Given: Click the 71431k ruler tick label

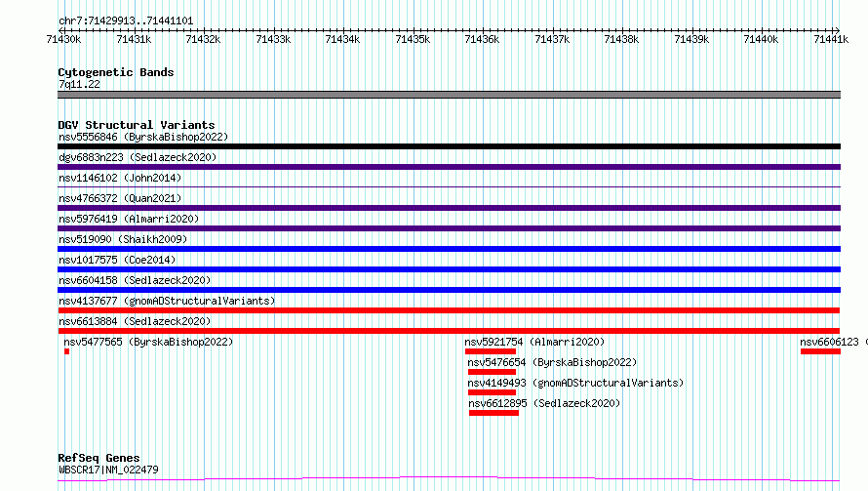Looking at the screenshot, I should 134,39.
